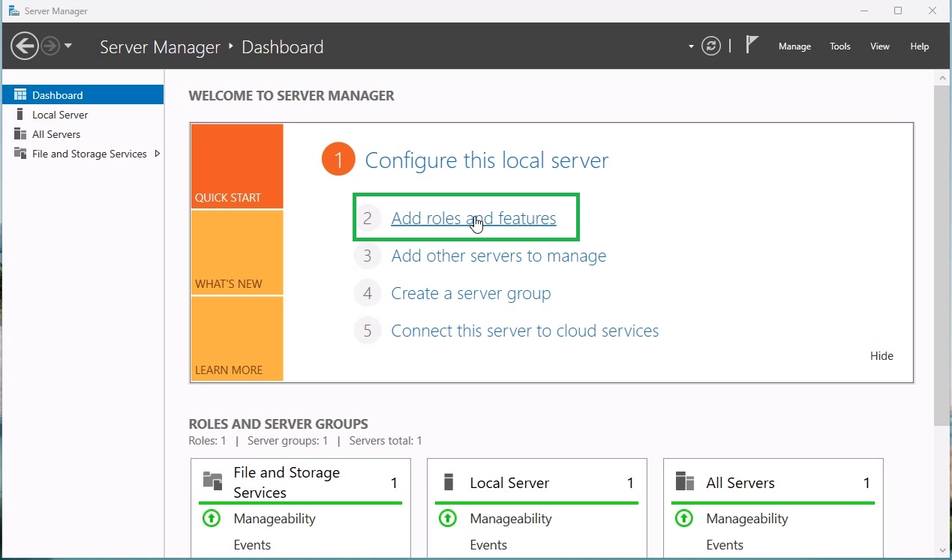This screenshot has width=952, height=560.
Task: Click Manageability in Local Server tile
Action: 511,519
